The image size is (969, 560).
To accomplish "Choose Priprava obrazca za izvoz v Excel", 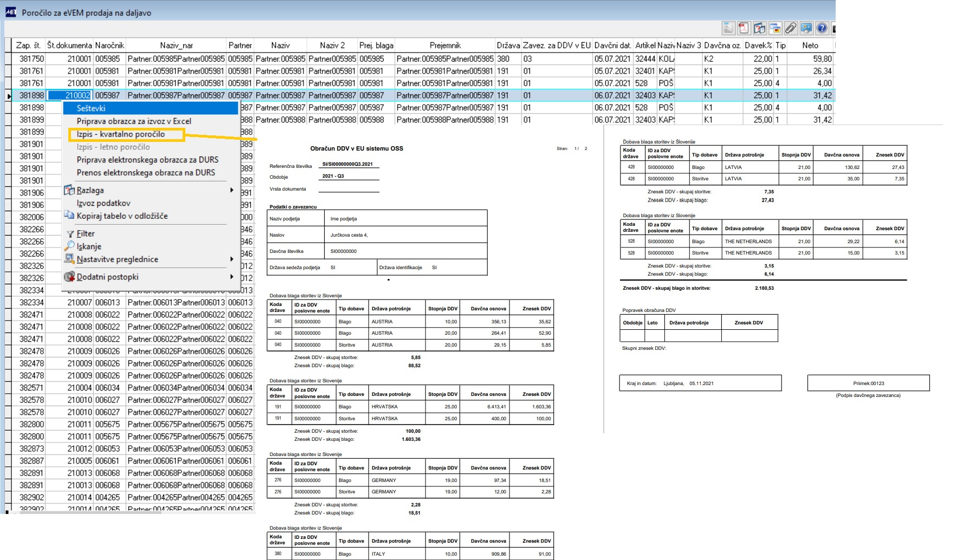I will (x=134, y=121).
